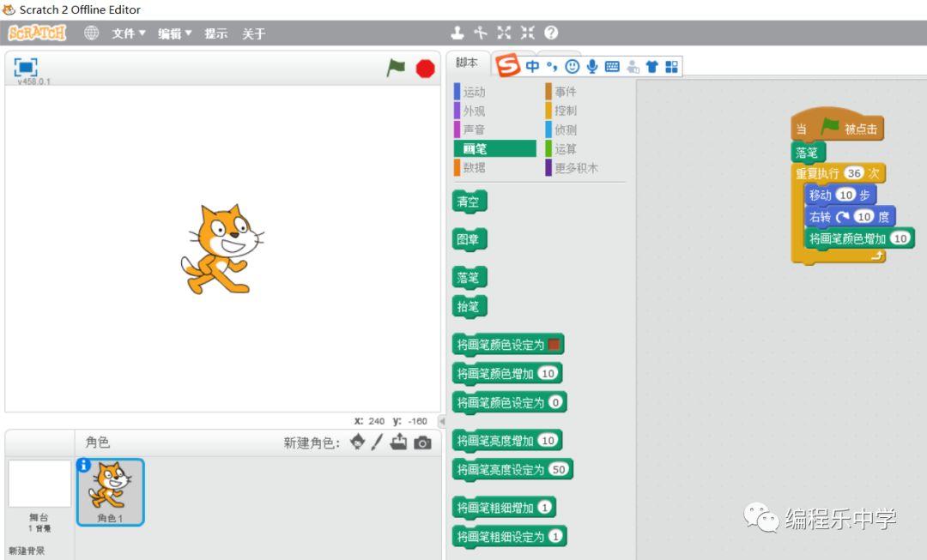Image resolution: width=927 pixels, height=560 pixels.
Task: Click the 抬笔 block in palette
Action: [x=470, y=306]
